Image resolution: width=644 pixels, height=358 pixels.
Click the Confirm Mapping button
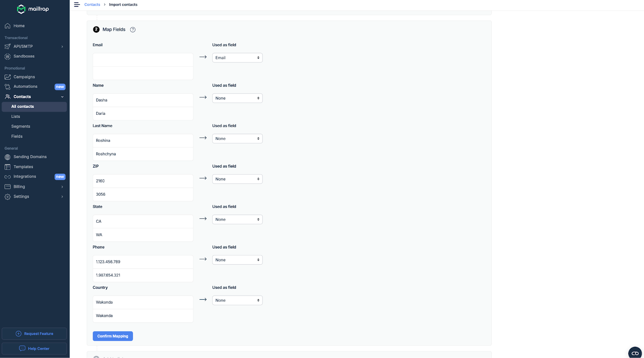113,336
